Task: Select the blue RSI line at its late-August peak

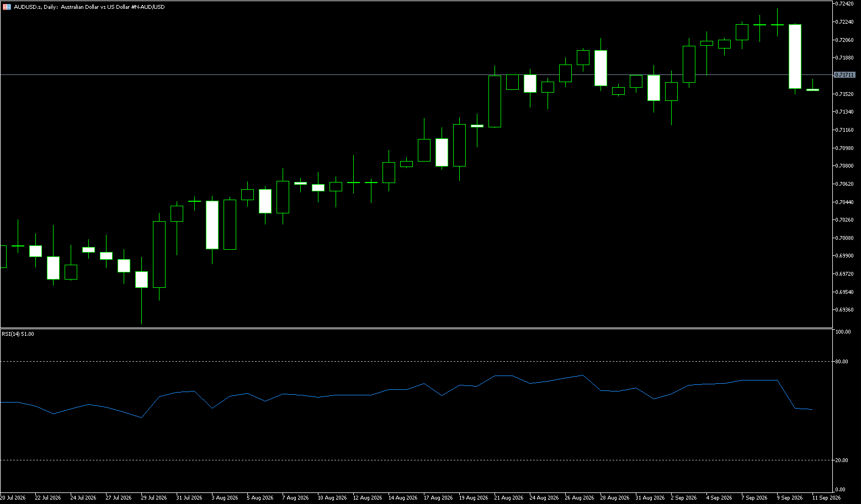Action: (x=583, y=376)
